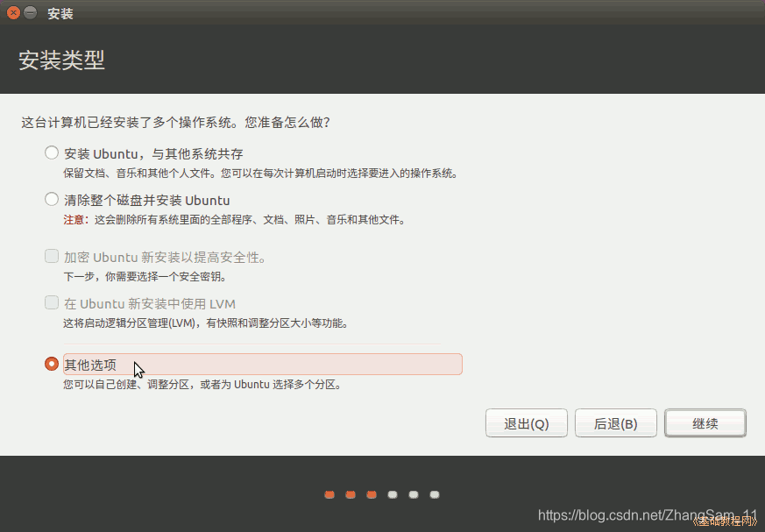
Task: Click the label 在 Ubuntu 新安装中使用 LVM
Action: pyautogui.click(x=150, y=304)
